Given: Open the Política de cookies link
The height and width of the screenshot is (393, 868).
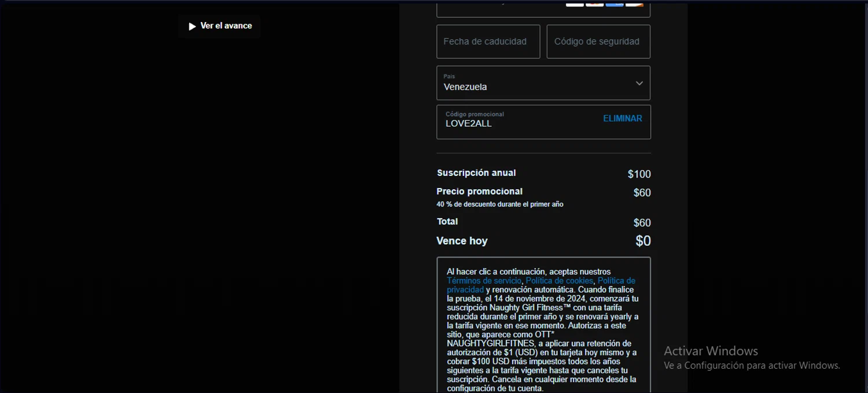Looking at the screenshot, I should [x=559, y=281].
